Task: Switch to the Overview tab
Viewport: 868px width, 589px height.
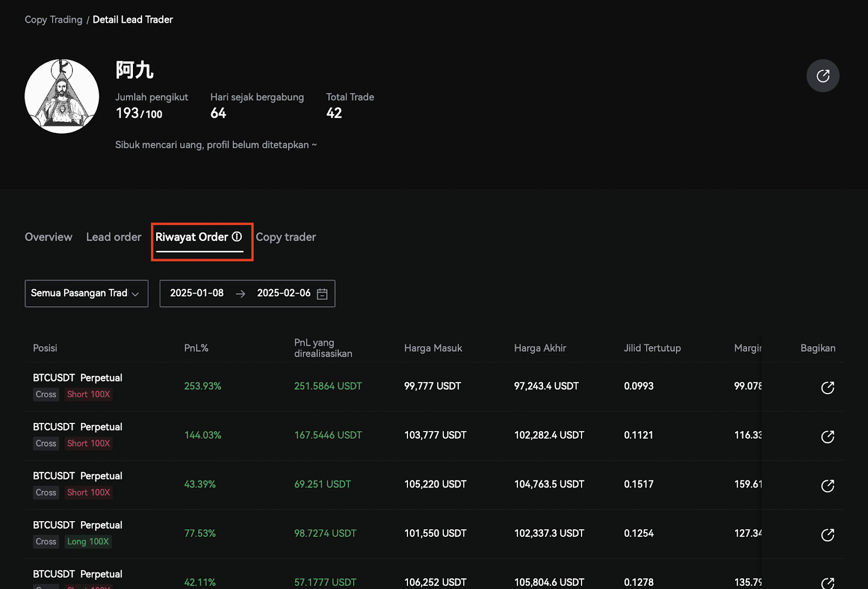Action: click(x=48, y=237)
